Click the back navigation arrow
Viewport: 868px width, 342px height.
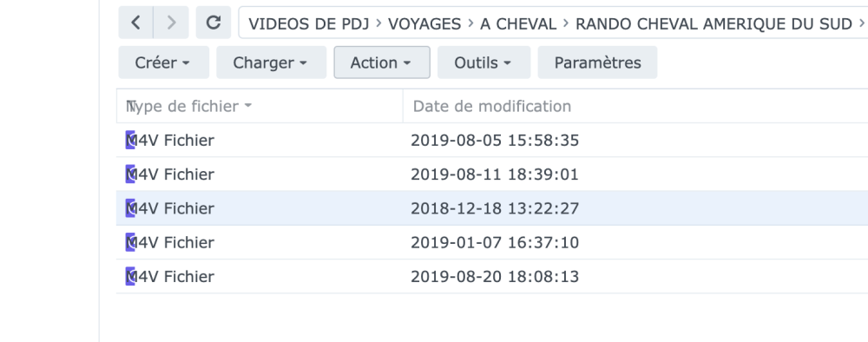(135, 23)
